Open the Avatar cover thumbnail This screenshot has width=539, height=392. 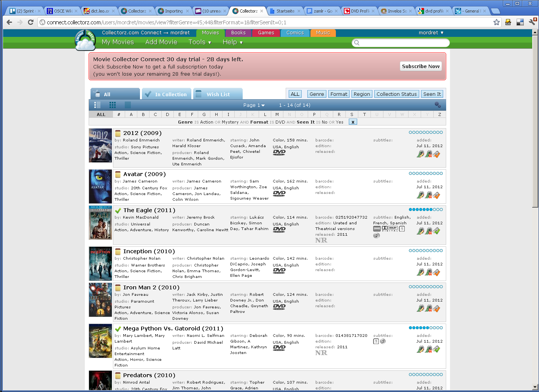coord(100,186)
